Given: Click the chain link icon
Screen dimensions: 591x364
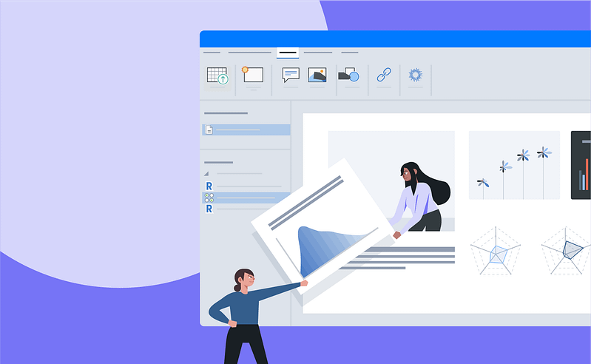Looking at the screenshot, I should coord(383,75).
